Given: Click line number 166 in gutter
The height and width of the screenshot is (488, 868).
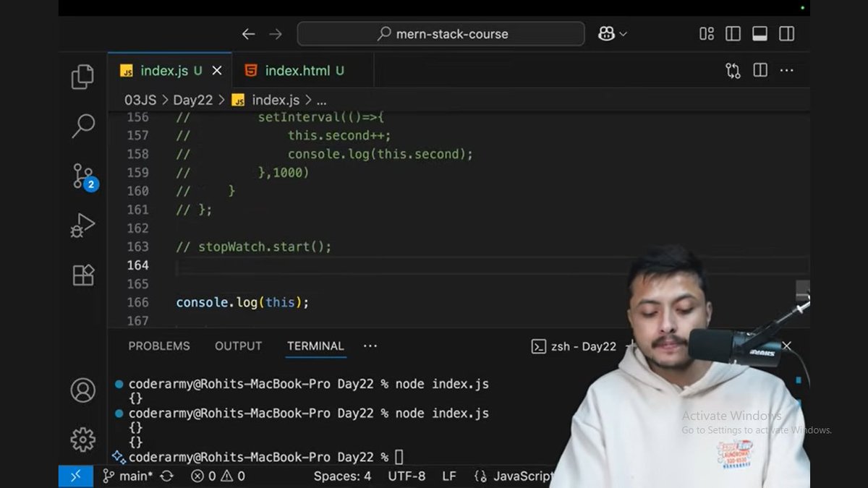Looking at the screenshot, I should (137, 302).
